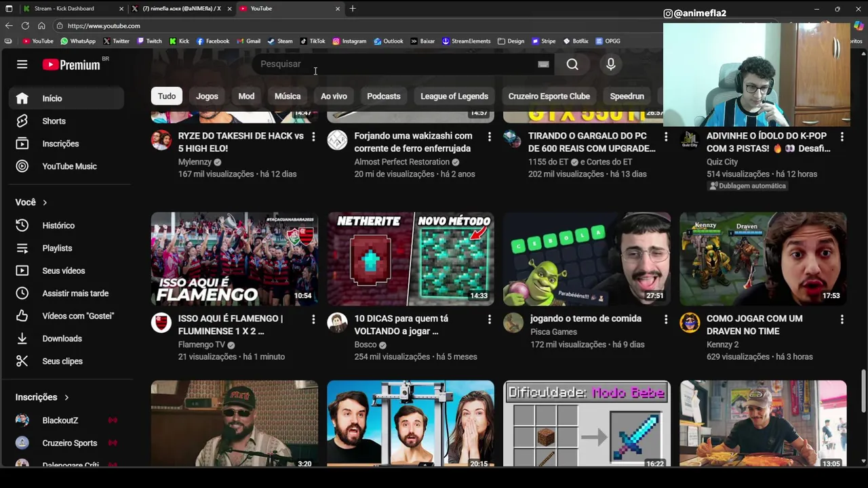Open the Quiz City channel avatar
Viewport: 868px width, 488px height.
pos(690,140)
